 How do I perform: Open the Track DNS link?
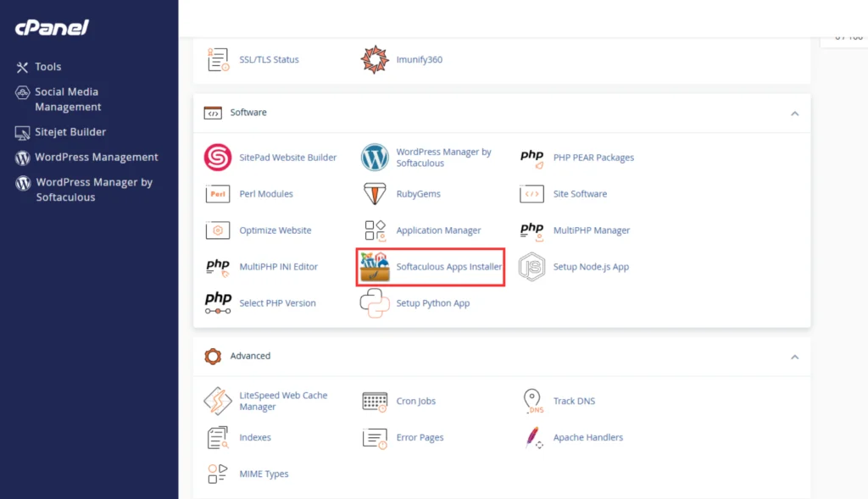tap(574, 401)
